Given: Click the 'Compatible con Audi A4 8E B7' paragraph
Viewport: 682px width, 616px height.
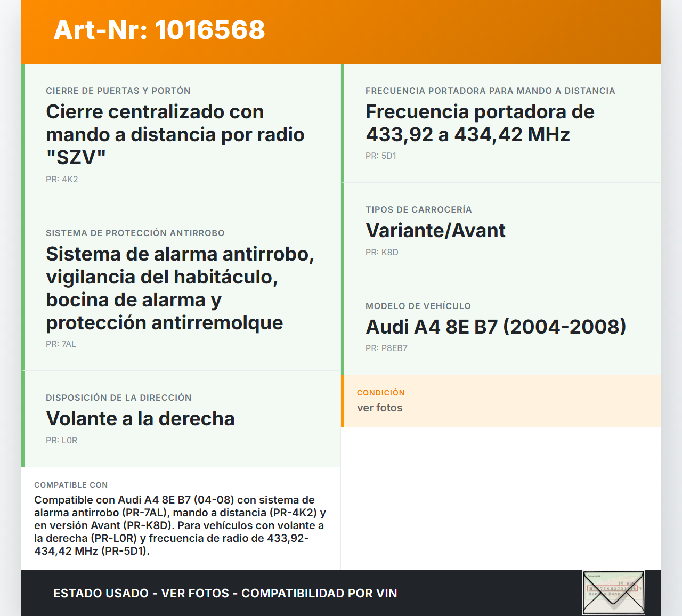Looking at the screenshot, I should (180, 525).
